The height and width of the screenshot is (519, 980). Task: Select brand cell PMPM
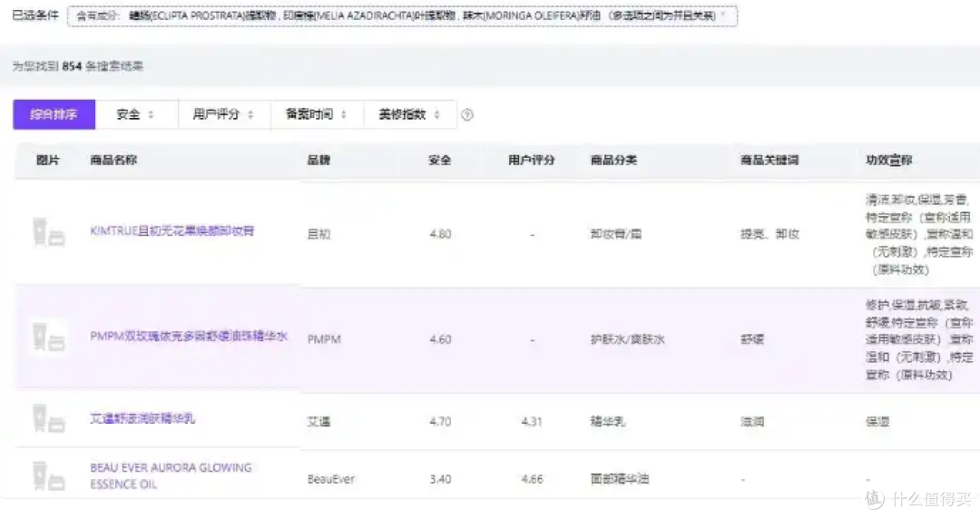pyautogui.click(x=324, y=339)
